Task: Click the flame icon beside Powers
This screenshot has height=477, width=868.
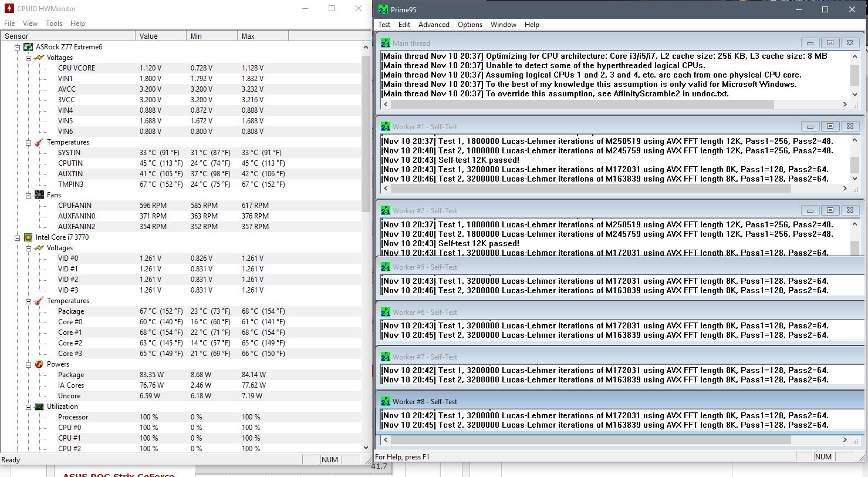Action: pyautogui.click(x=39, y=364)
